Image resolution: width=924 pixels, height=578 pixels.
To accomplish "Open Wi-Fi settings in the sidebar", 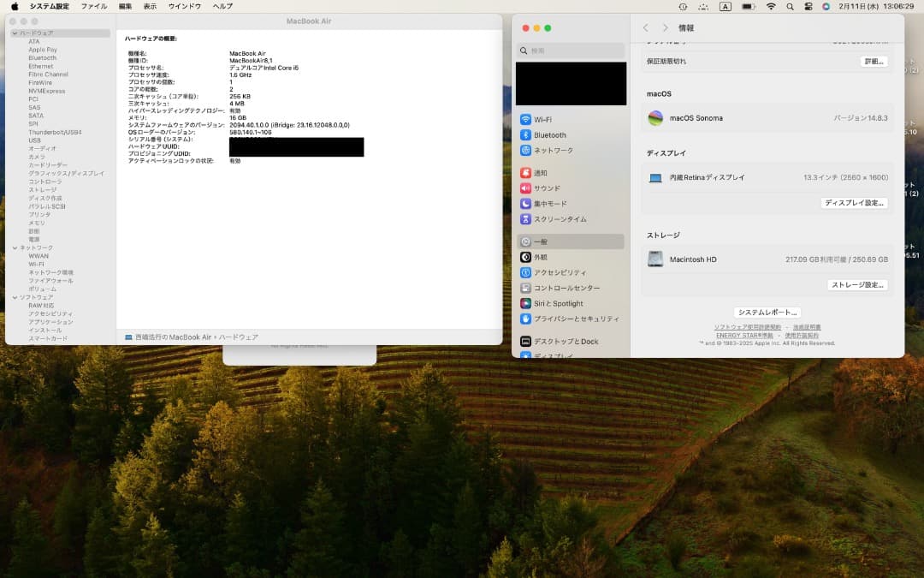I will [542, 120].
